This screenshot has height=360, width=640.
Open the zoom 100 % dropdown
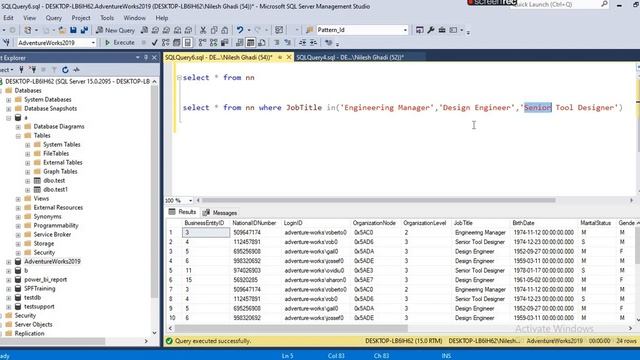tap(191, 200)
